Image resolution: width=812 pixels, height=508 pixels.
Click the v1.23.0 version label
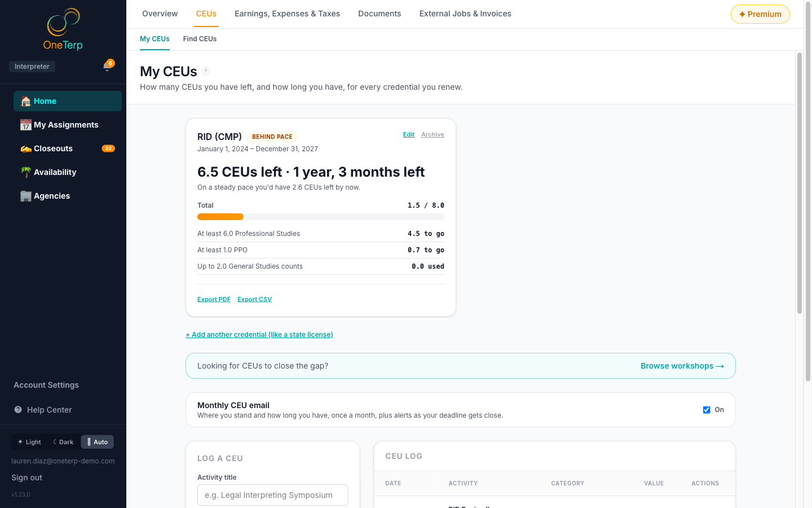pyautogui.click(x=21, y=494)
